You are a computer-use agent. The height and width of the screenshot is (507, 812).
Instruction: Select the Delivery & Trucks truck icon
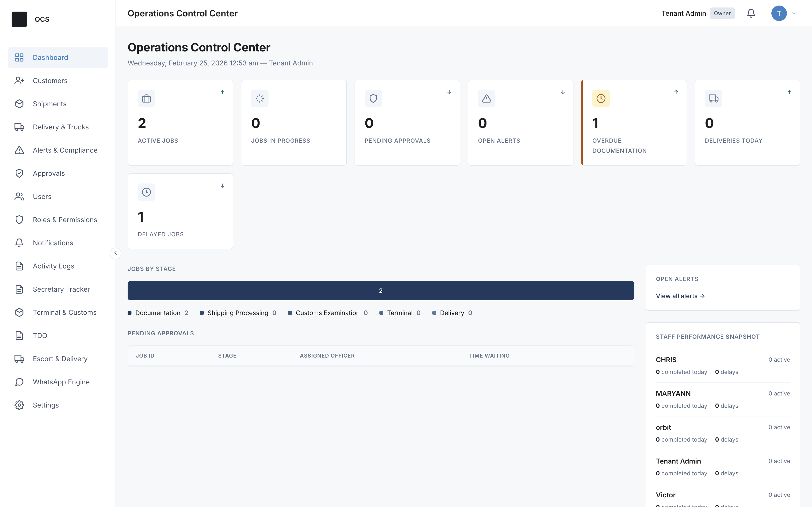click(x=19, y=127)
